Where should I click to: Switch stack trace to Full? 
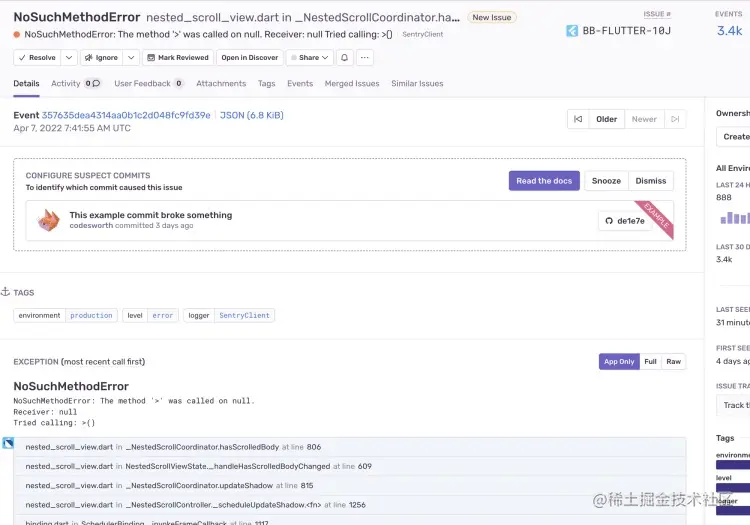point(651,361)
